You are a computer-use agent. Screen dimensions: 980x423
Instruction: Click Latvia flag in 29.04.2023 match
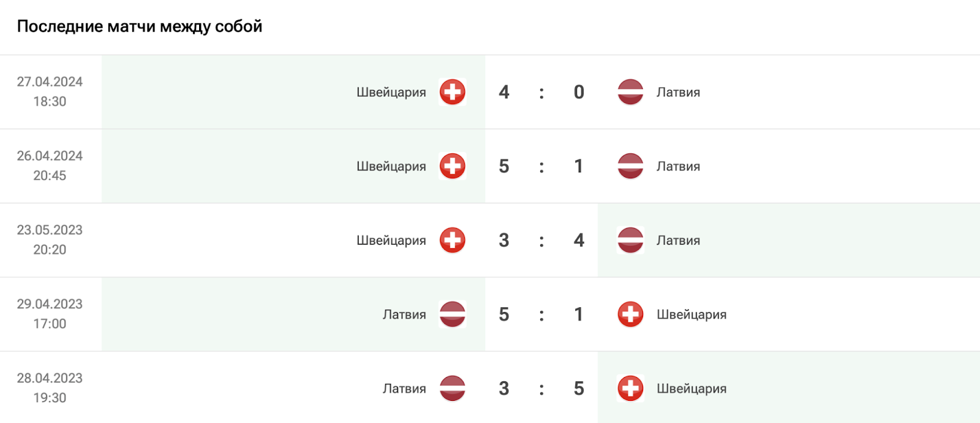point(453,314)
